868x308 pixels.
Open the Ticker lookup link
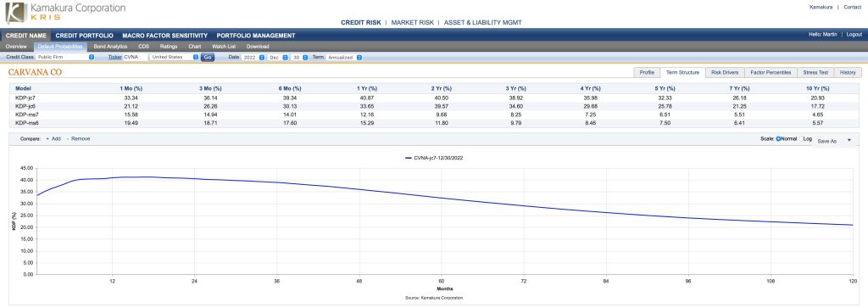(114, 57)
